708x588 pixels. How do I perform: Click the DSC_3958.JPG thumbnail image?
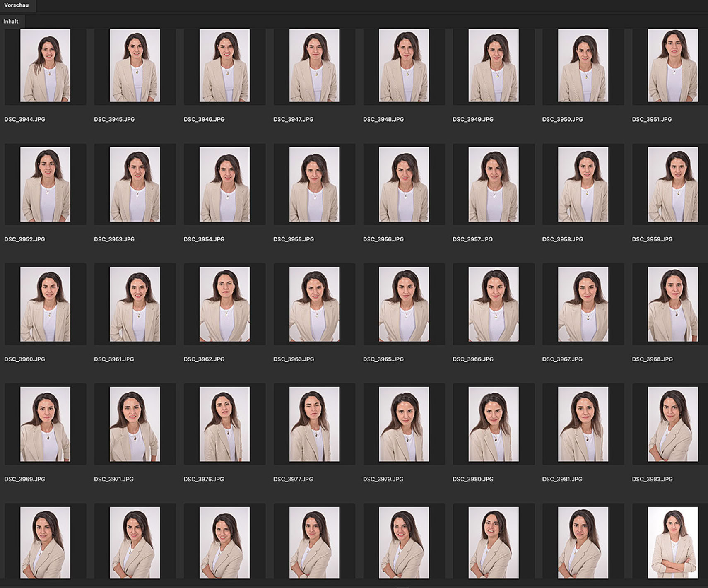(583, 184)
